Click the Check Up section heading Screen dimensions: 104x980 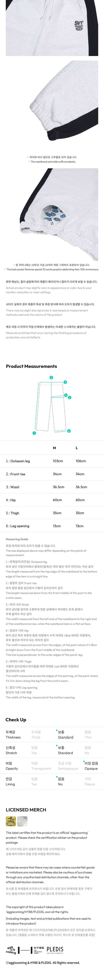(x=16, y=719)
